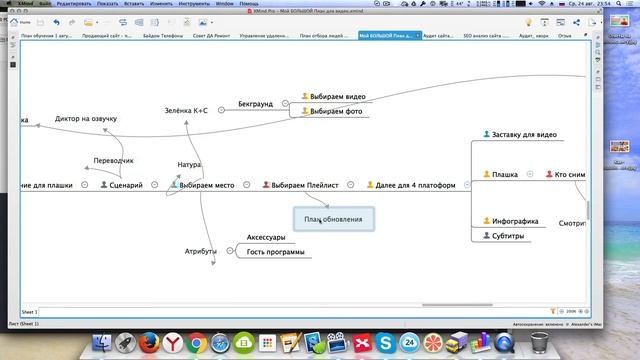The width and height of the screenshot is (640, 360).
Task: Zoom in using the plus icon
Action: click(x=580, y=311)
